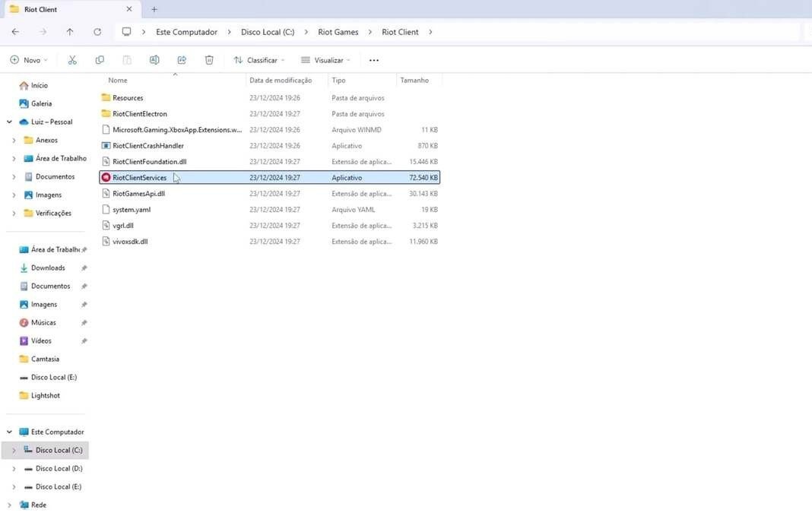812x532 pixels.
Task: Click Riot Client in the breadcrumb
Action: (401, 32)
